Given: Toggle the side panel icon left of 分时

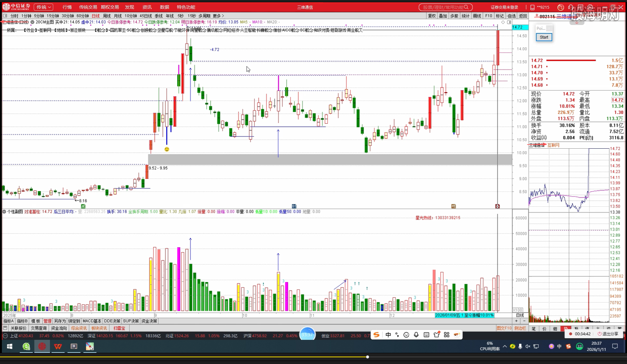Looking at the screenshot, I should pos(5,16).
